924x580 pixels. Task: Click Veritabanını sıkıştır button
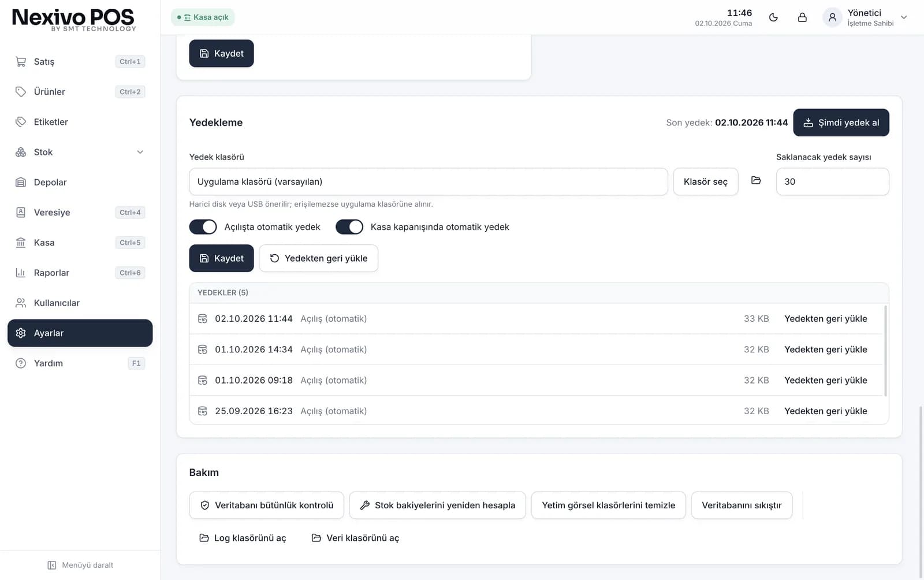(742, 505)
